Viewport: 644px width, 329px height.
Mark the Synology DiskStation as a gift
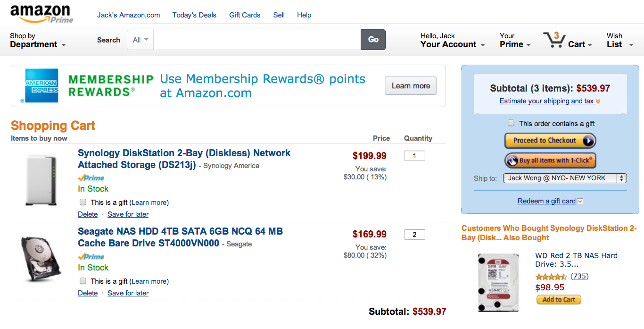(83, 202)
